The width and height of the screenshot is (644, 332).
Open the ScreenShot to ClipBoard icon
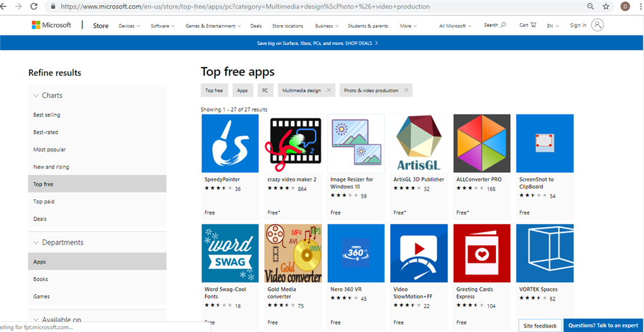(545, 143)
